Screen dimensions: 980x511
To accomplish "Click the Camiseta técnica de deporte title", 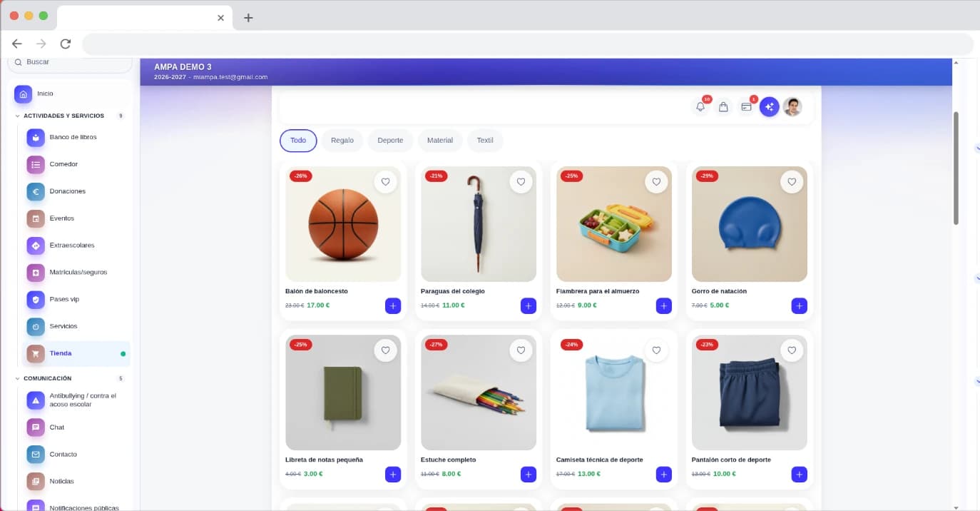I will click(x=600, y=460).
